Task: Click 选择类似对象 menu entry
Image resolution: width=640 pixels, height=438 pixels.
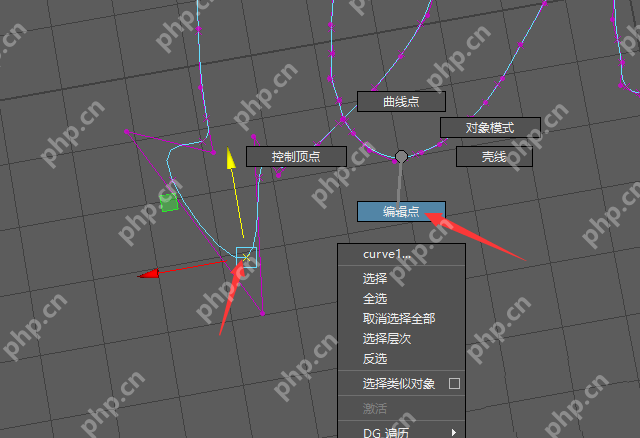Action: (402, 384)
